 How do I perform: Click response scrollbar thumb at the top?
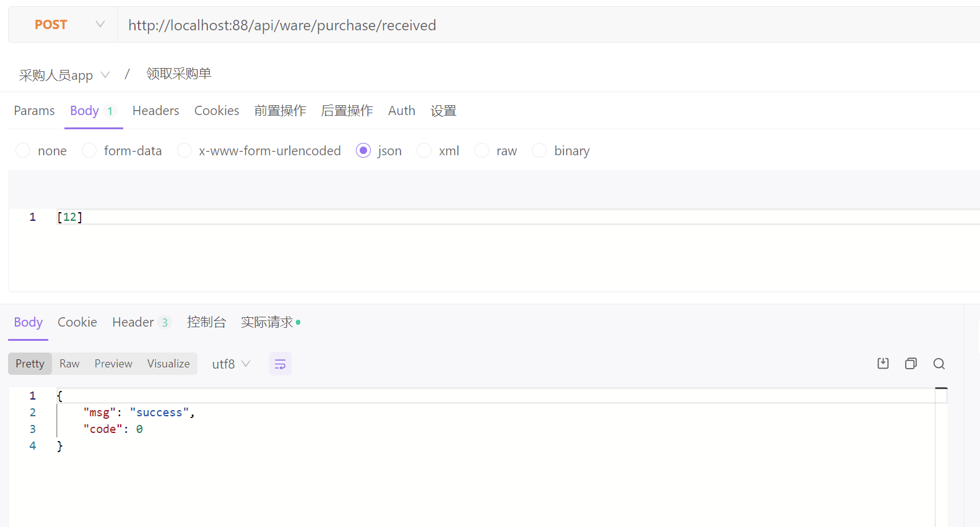[941, 388]
